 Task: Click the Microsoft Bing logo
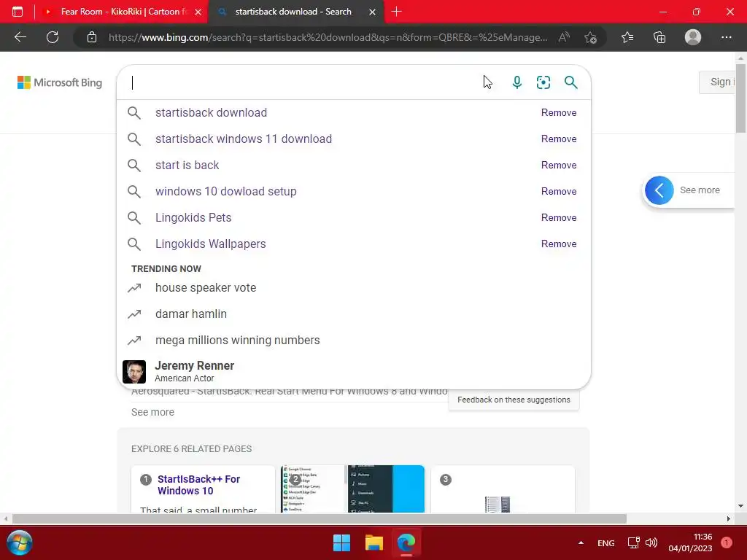pos(60,82)
